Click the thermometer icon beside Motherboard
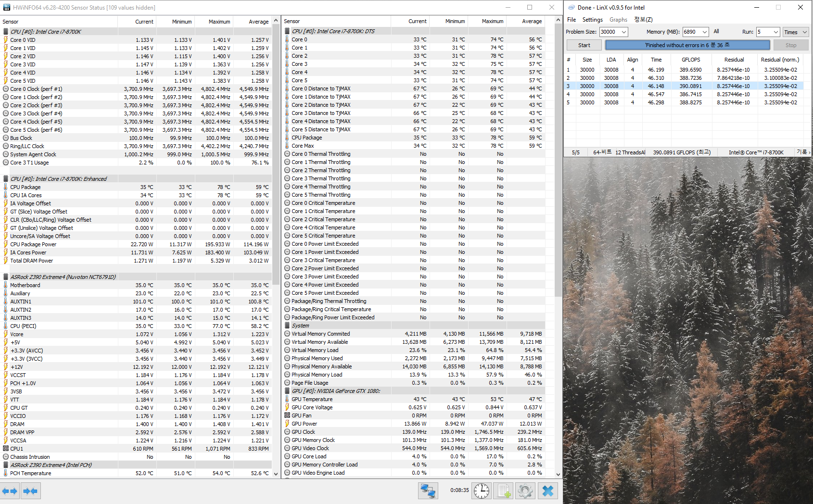Screen dimensions: 813x504 click(6, 285)
